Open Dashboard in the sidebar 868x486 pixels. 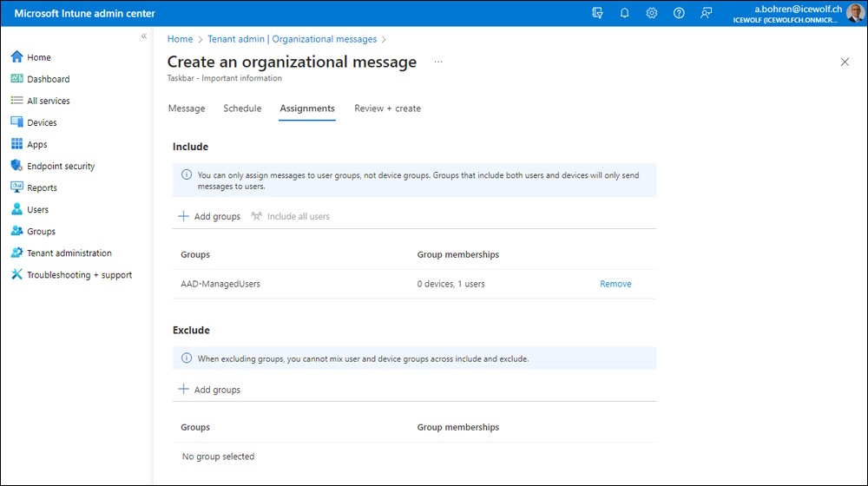pyautogui.click(x=48, y=79)
